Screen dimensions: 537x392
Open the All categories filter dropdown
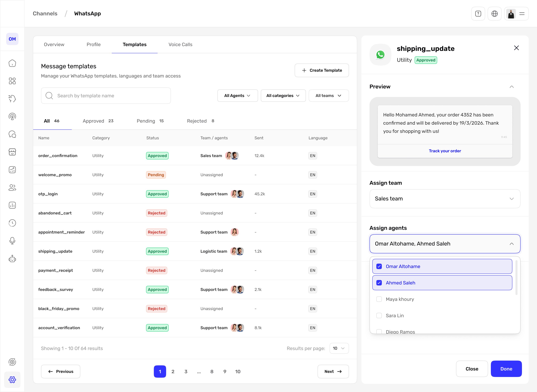pos(283,96)
